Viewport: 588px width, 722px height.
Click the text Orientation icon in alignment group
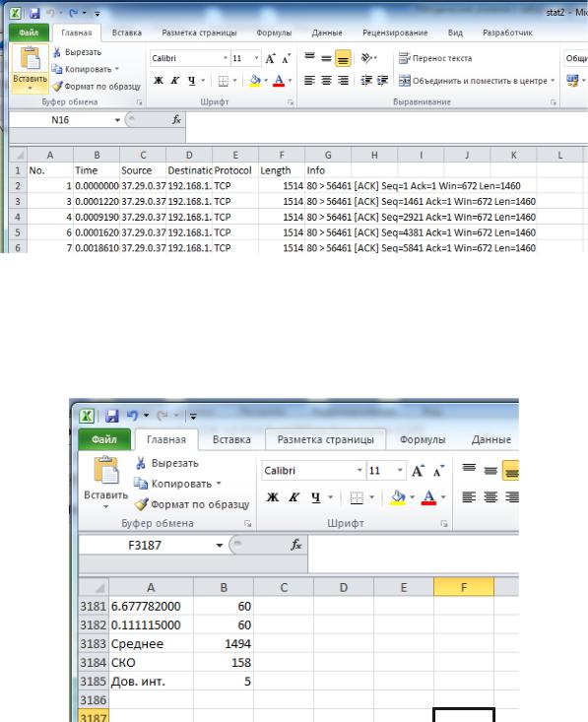pyautogui.click(x=367, y=58)
